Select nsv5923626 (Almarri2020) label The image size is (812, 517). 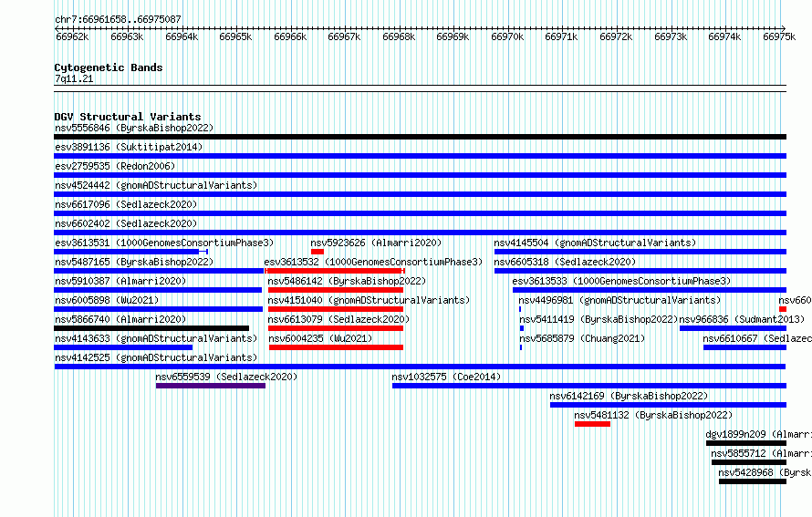tap(376, 243)
